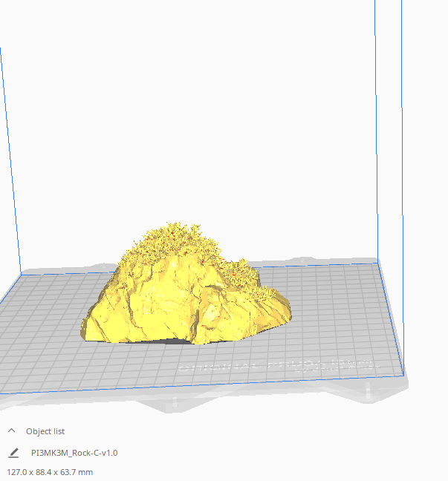The width and height of the screenshot is (448, 481).
Task: Select PI3MK3M_Rock-C-v1.0 in the object list
Action: tap(74, 452)
